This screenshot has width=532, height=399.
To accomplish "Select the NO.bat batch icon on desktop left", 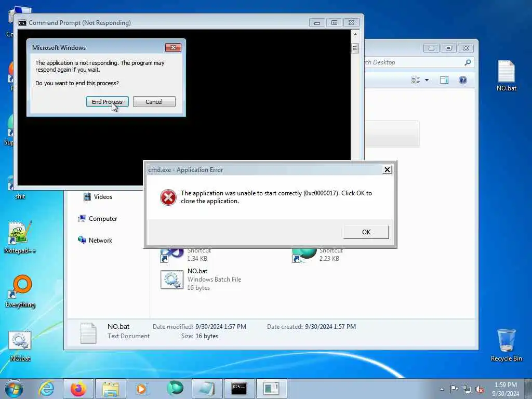I will pyautogui.click(x=20, y=346).
